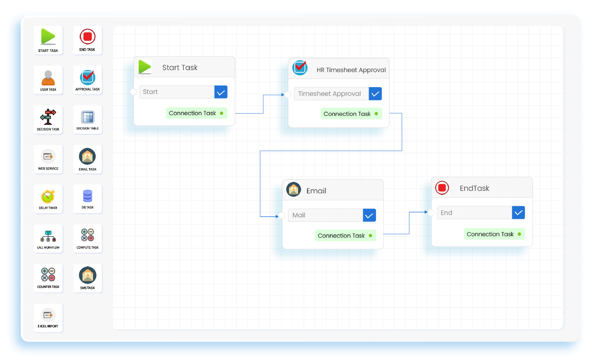This screenshot has height=364, width=592.
Task: Click input port circle on Email node
Action: pos(282,216)
